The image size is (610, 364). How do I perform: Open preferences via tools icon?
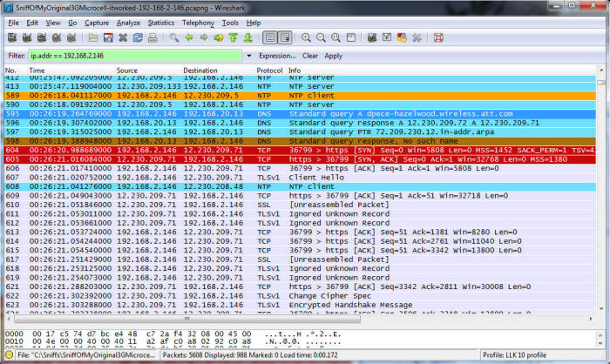click(417, 37)
